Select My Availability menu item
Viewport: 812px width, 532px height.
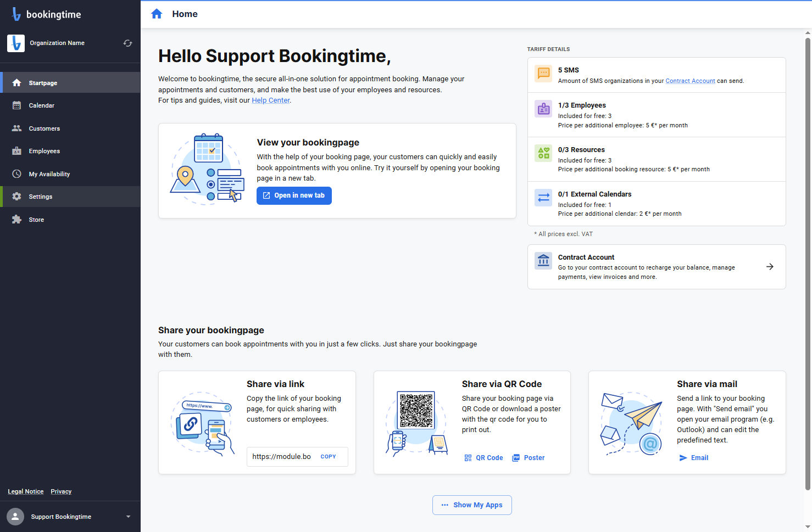(x=70, y=174)
